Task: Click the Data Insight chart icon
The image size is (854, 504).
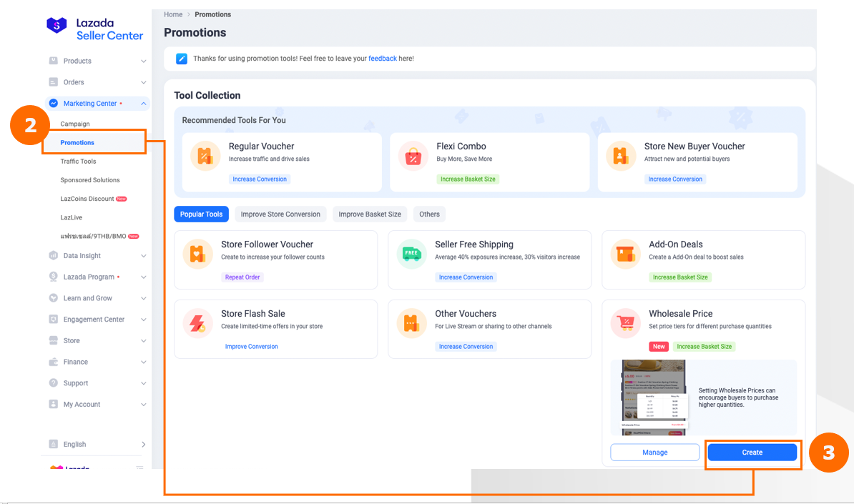Action: 54,255
